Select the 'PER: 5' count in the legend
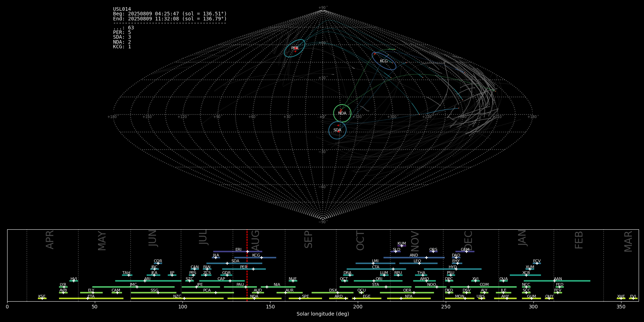Viewport: 644px width, 322px height. [x=122, y=33]
